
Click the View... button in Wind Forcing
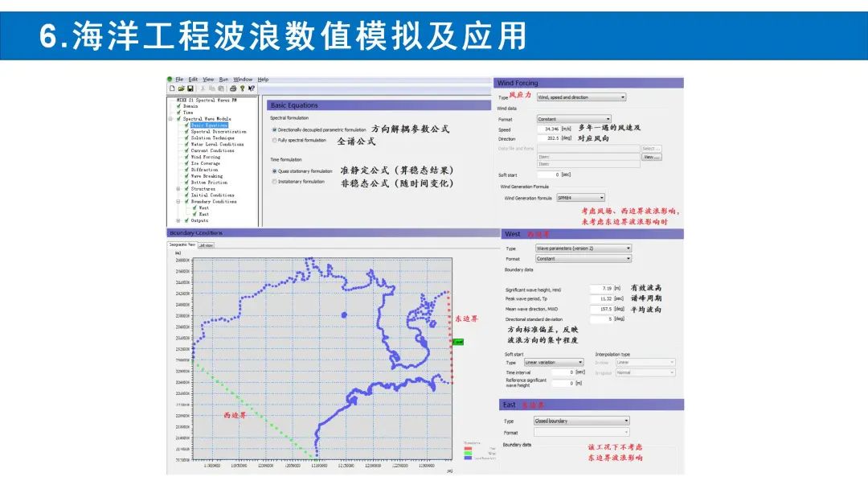pyautogui.click(x=651, y=157)
